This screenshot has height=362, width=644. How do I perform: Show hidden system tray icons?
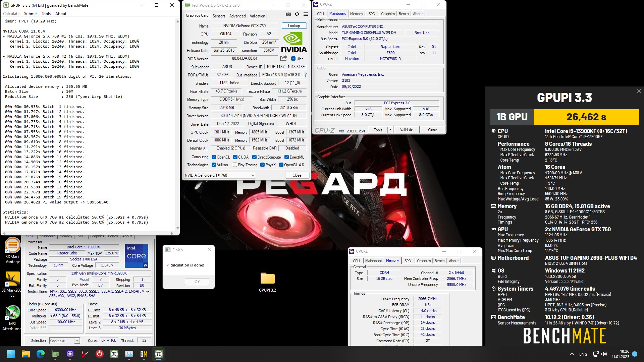572,354
